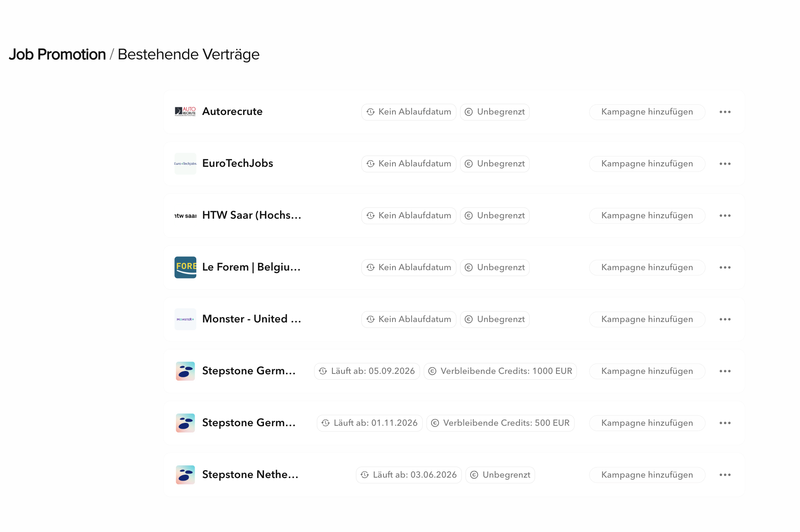Click the Läuft ab: 03.06.2026 badge

409,475
